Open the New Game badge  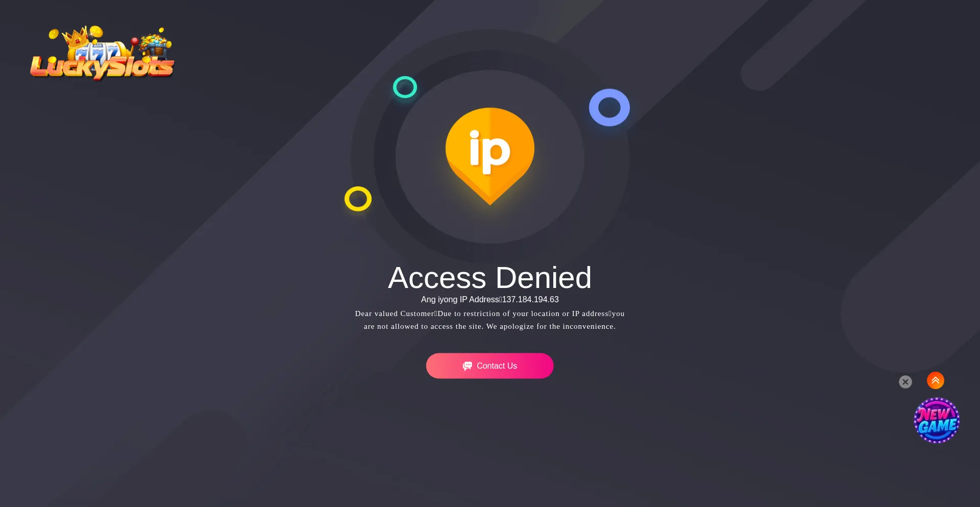tap(937, 420)
